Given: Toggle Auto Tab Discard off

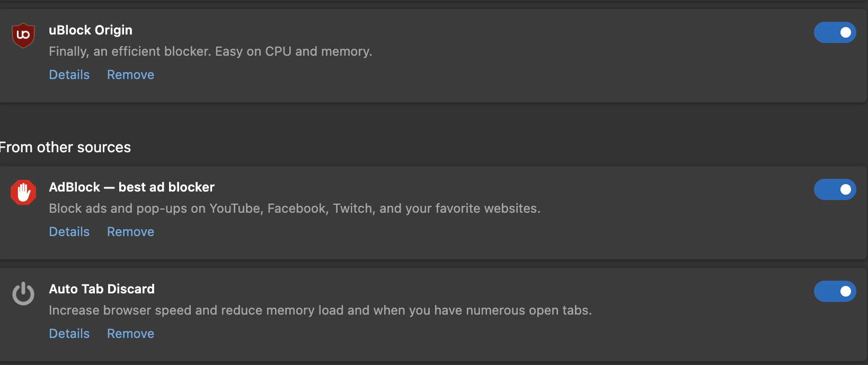Looking at the screenshot, I should (835, 291).
